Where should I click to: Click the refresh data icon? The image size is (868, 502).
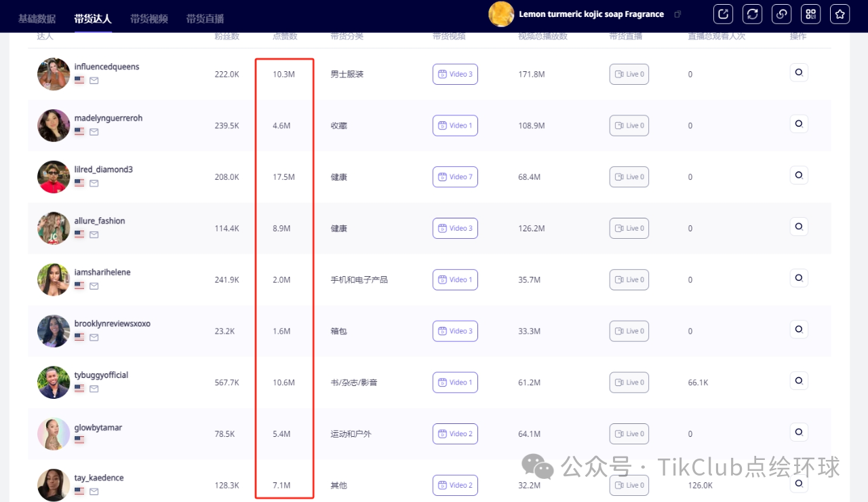pos(752,14)
